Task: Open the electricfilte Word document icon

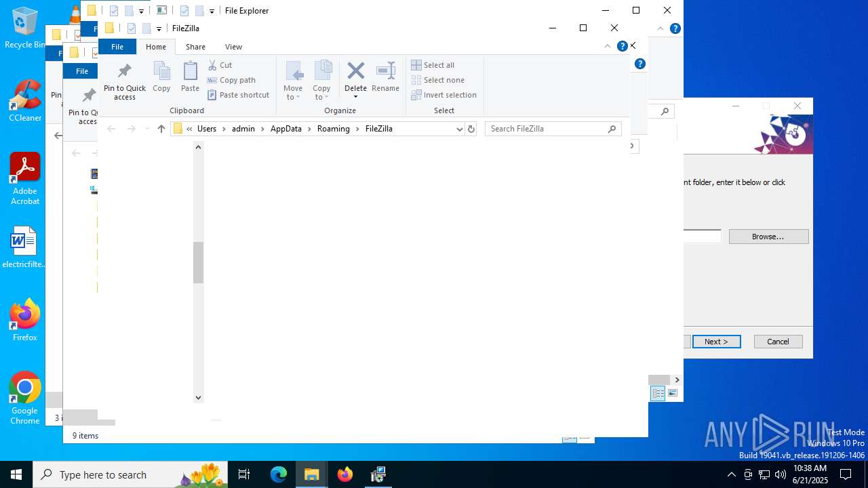Action: [24, 248]
